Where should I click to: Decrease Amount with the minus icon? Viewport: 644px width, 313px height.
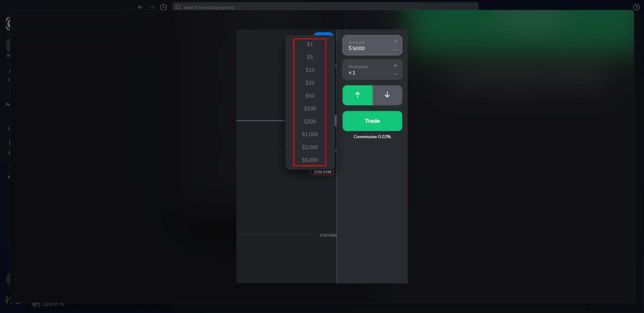(x=395, y=50)
